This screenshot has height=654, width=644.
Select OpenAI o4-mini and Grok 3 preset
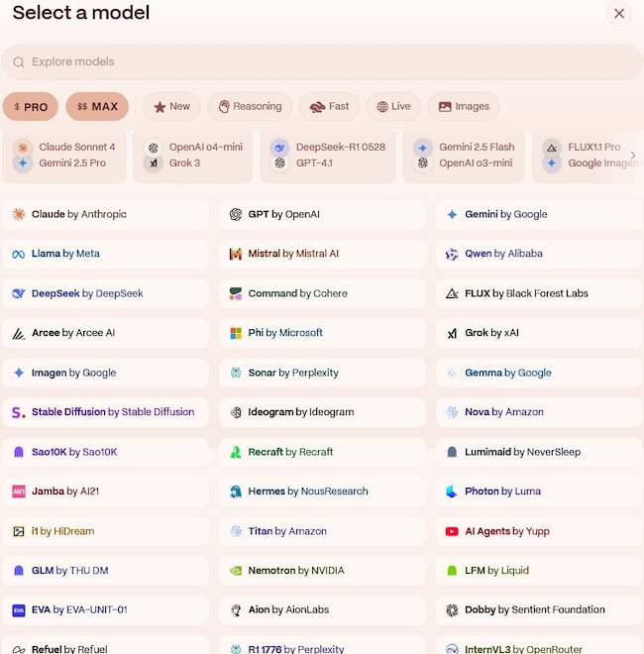[192, 156]
